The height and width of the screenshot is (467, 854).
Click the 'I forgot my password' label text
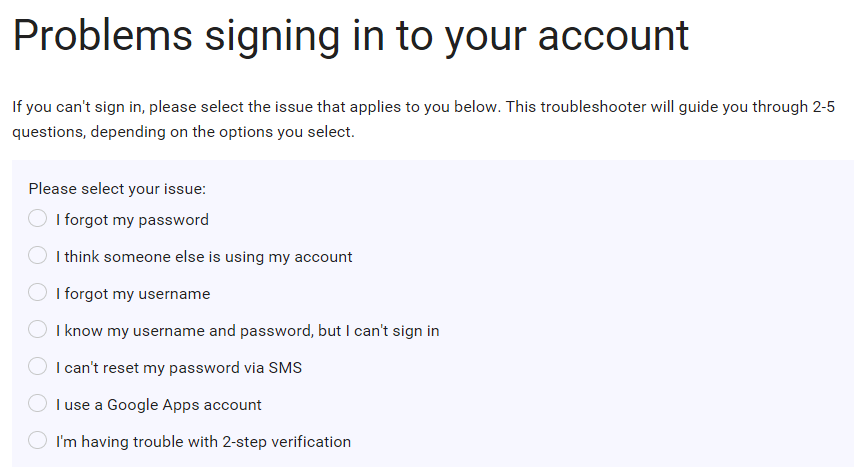pos(132,220)
